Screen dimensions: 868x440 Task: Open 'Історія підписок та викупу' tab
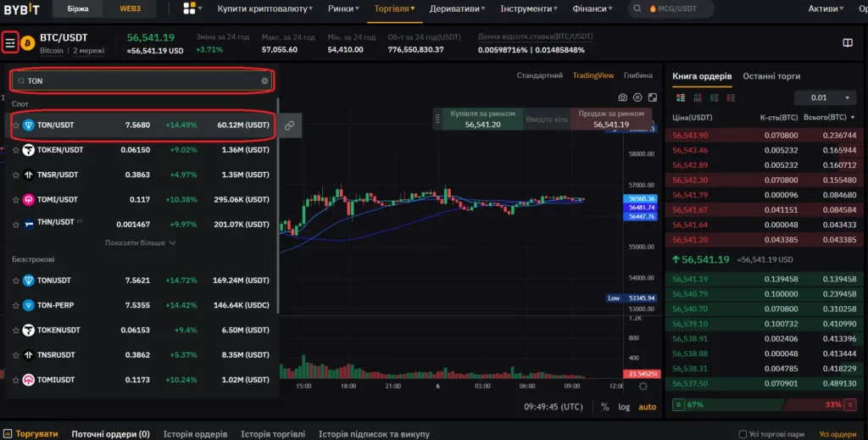374,434
